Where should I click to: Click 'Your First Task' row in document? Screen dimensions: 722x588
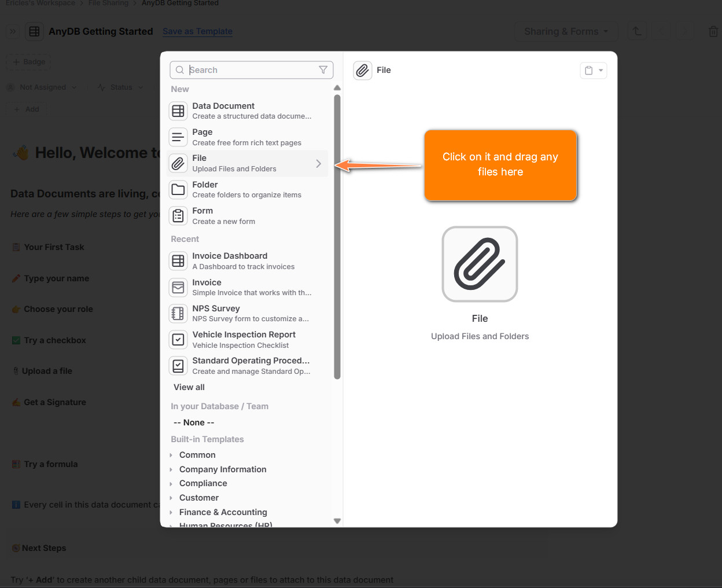54,247
